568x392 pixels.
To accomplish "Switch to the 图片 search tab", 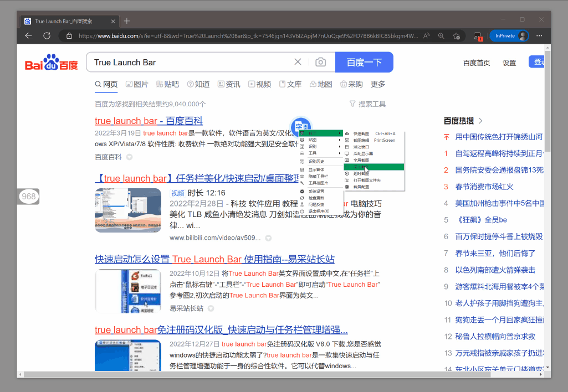I will point(137,84).
